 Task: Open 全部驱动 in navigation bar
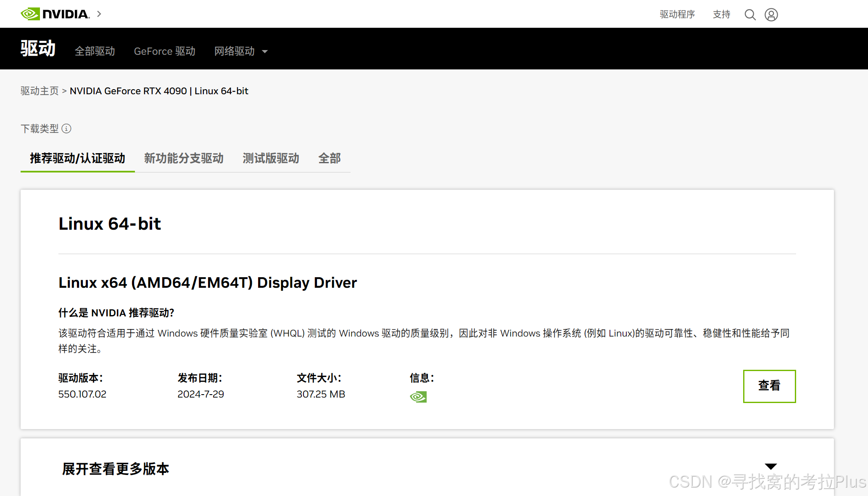[95, 51]
